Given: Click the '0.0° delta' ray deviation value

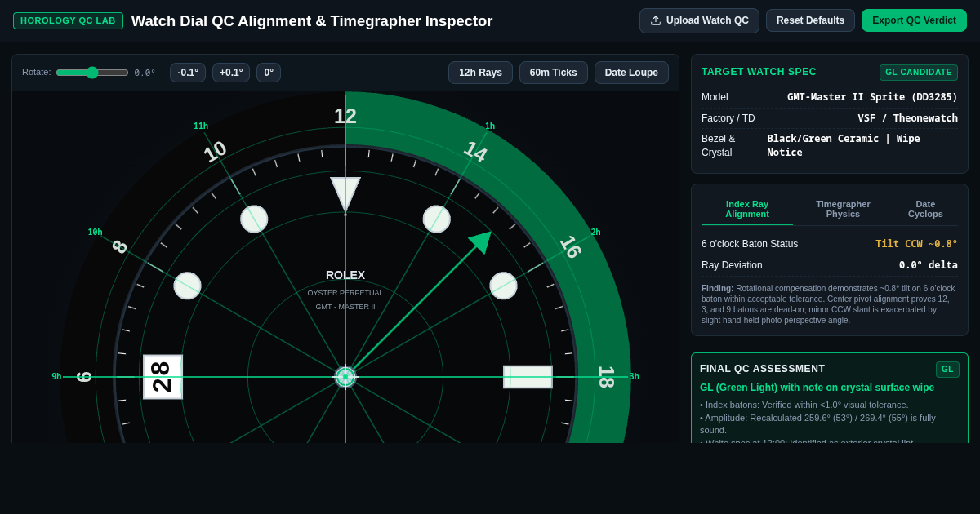Looking at the screenshot, I should click(929, 265).
